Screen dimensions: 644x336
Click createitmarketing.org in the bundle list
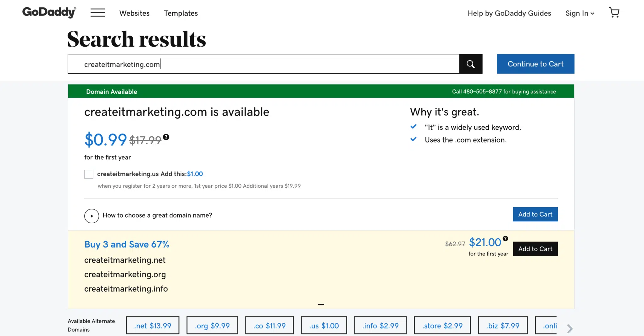(125, 275)
